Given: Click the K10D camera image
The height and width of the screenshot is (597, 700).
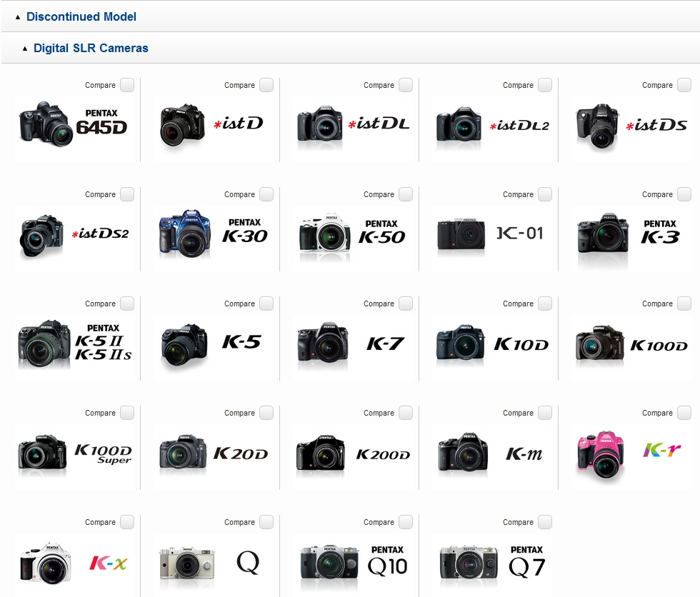Looking at the screenshot, I should [x=460, y=342].
